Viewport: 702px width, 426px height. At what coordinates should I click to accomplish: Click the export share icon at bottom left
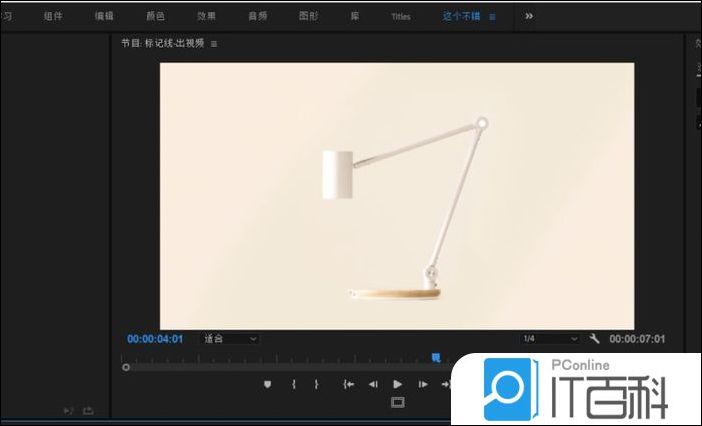click(89, 410)
